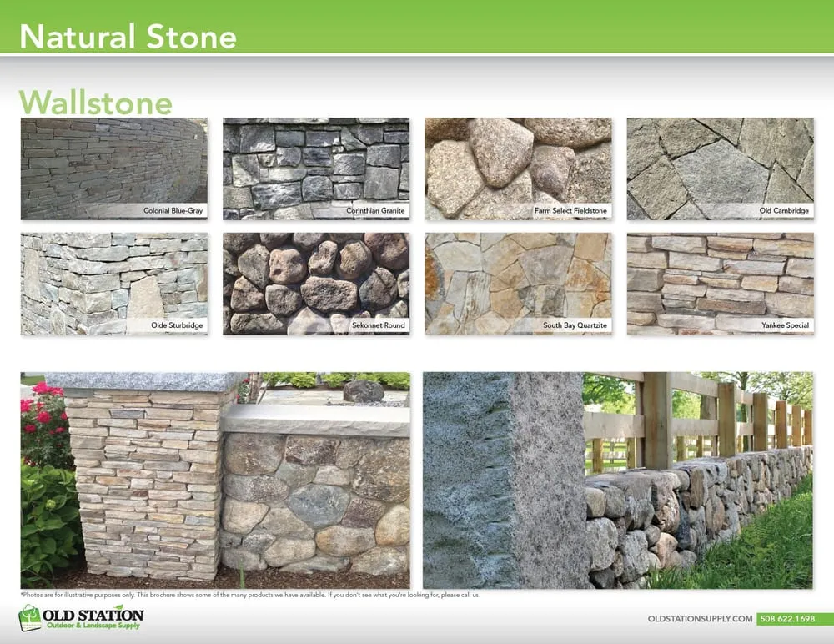Click the Yankee Special caption label

[785, 325]
